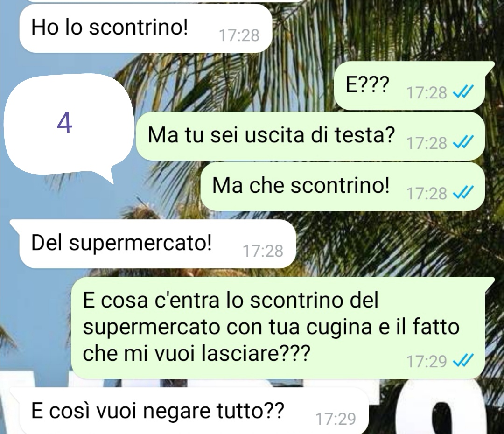Click the blue checkmarks on the 17:29 sent message

tap(463, 361)
